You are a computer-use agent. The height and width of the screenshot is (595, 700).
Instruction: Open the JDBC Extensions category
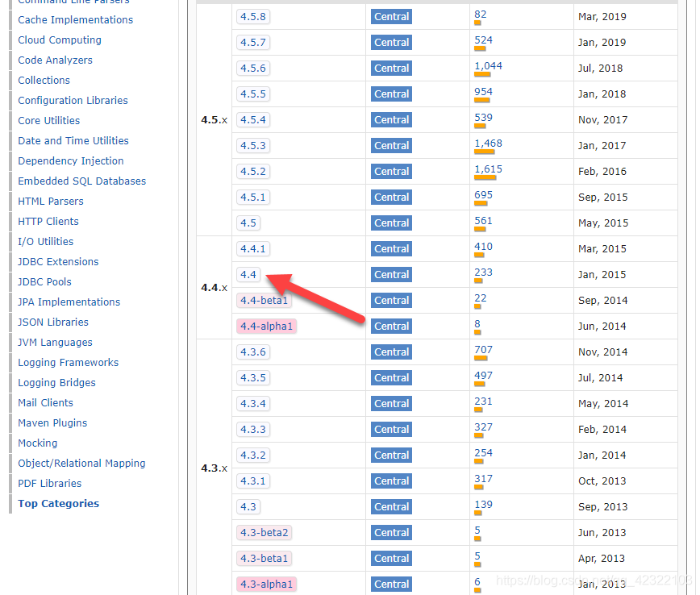(x=58, y=261)
